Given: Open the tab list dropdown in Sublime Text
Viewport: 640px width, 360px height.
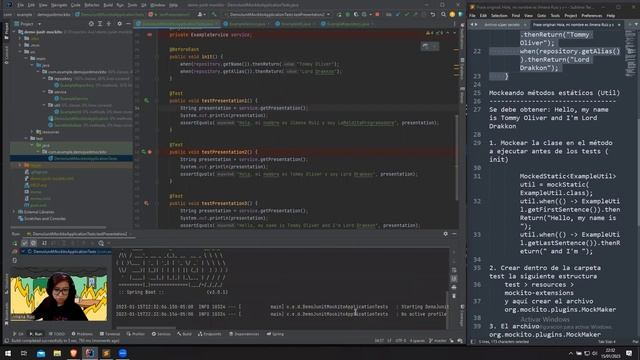Looking at the screenshot, I should pyautogui.click(x=636, y=25).
